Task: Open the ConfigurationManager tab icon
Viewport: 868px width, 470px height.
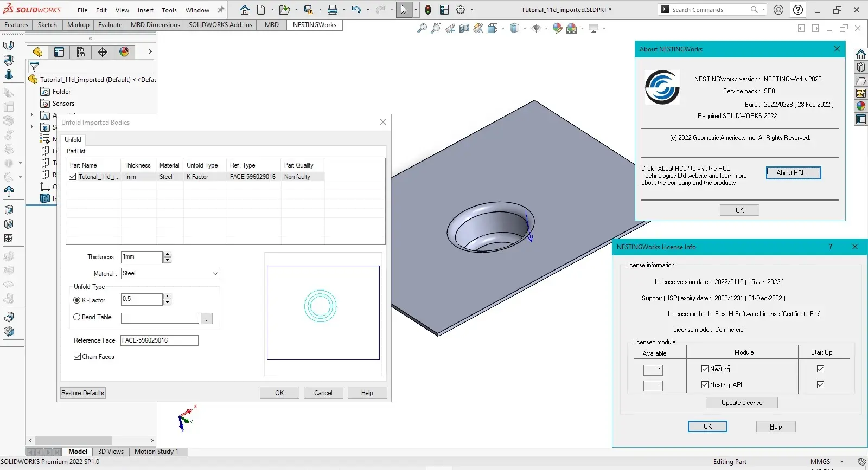Action: pos(81,52)
